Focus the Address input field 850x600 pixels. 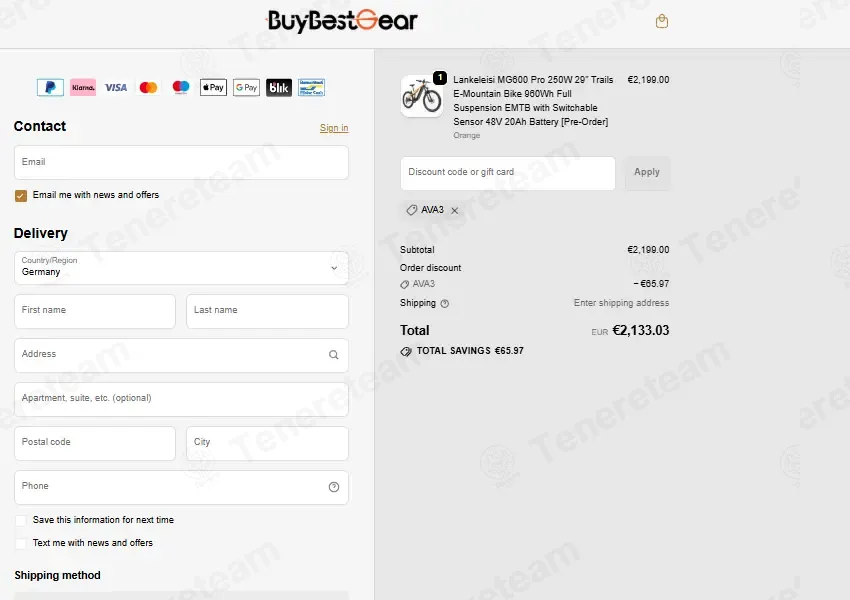tap(181, 355)
